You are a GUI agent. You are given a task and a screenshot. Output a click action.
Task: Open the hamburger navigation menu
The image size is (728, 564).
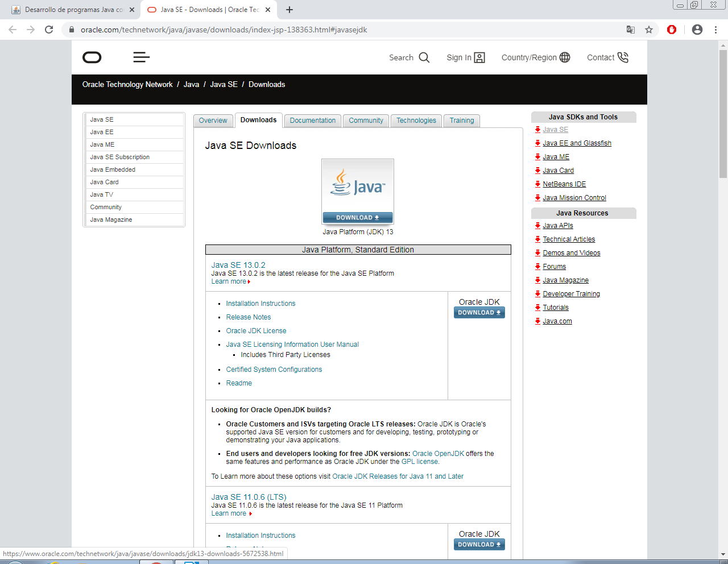[142, 57]
